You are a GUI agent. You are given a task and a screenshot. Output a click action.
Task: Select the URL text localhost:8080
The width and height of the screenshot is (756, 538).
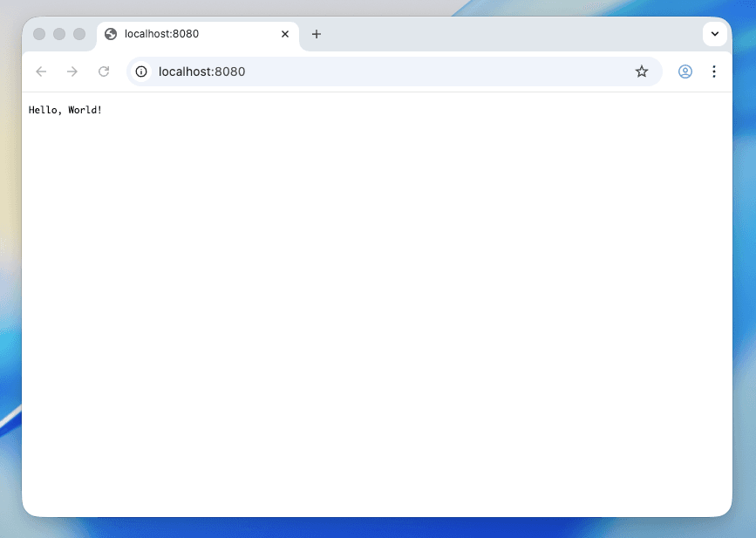coord(201,72)
